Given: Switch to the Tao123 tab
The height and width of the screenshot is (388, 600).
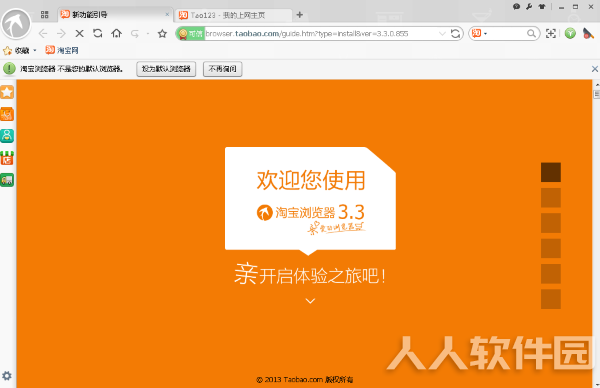Looking at the screenshot, I should click(233, 15).
